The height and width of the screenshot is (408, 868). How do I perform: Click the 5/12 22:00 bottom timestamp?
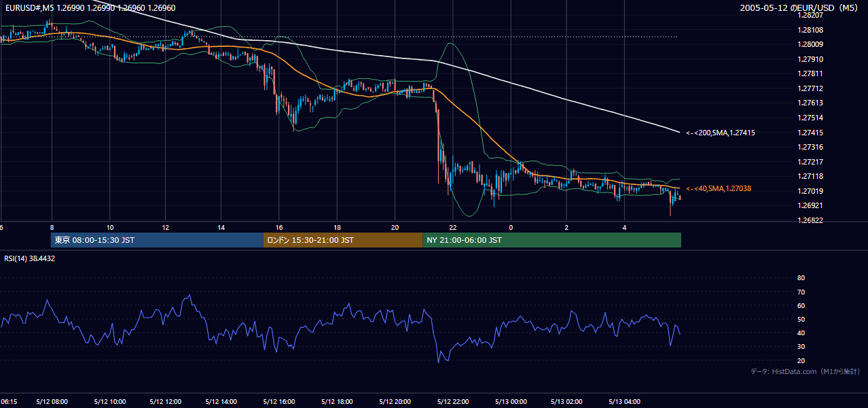453,402
